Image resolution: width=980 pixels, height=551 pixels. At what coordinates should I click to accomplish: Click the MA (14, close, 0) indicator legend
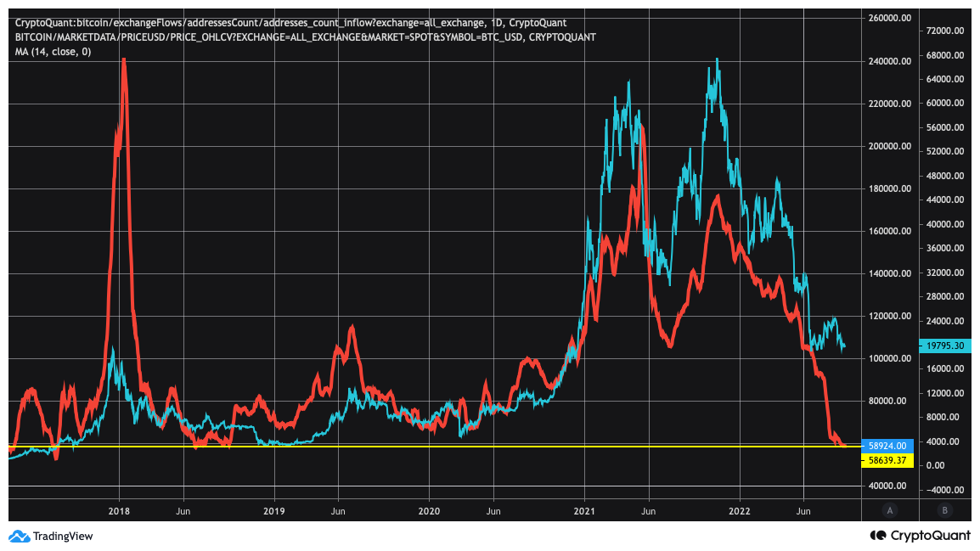click(51, 52)
